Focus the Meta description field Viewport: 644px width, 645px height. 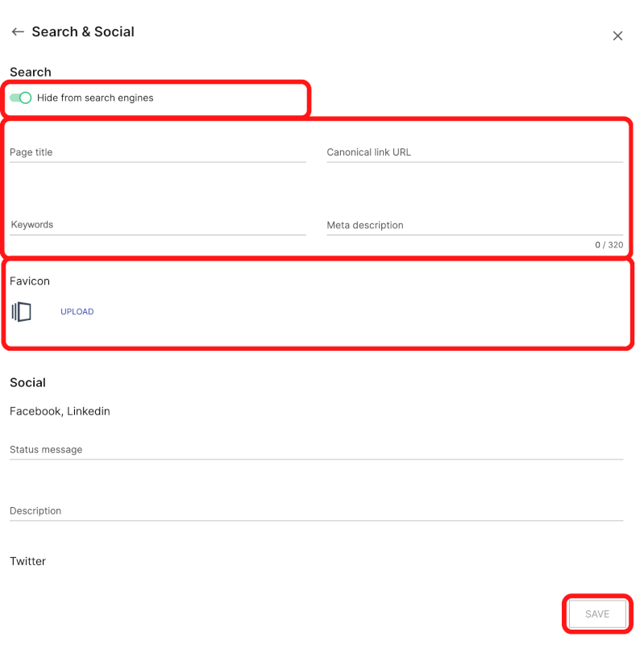[x=475, y=225]
